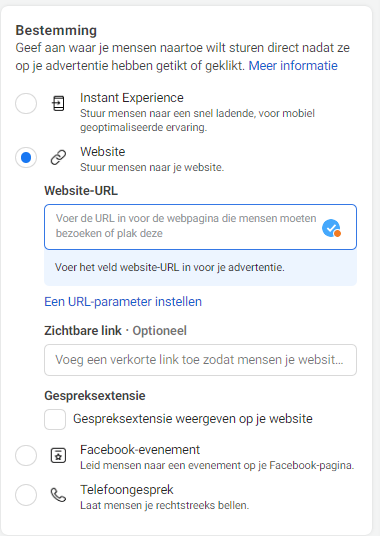Click the Facebook-evenement star calendar icon
Viewport: 380px width, 536px height.
click(x=58, y=456)
